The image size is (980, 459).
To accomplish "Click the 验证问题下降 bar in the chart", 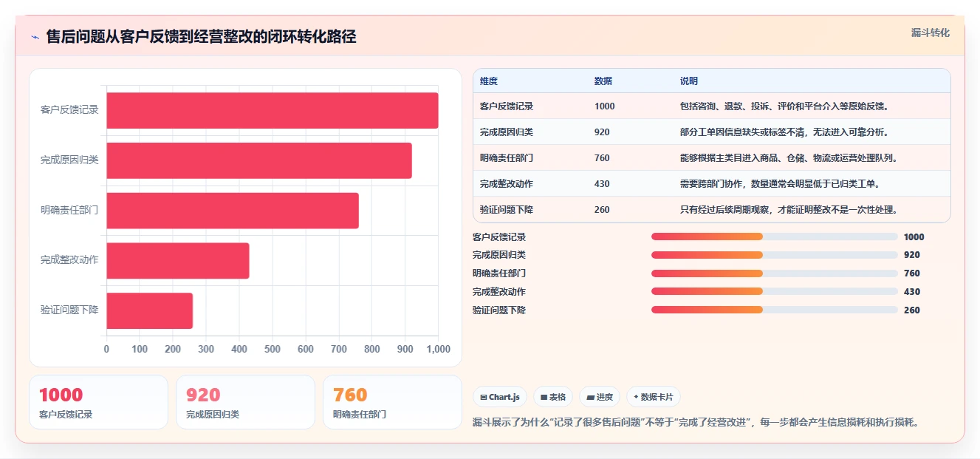I will point(150,311).
